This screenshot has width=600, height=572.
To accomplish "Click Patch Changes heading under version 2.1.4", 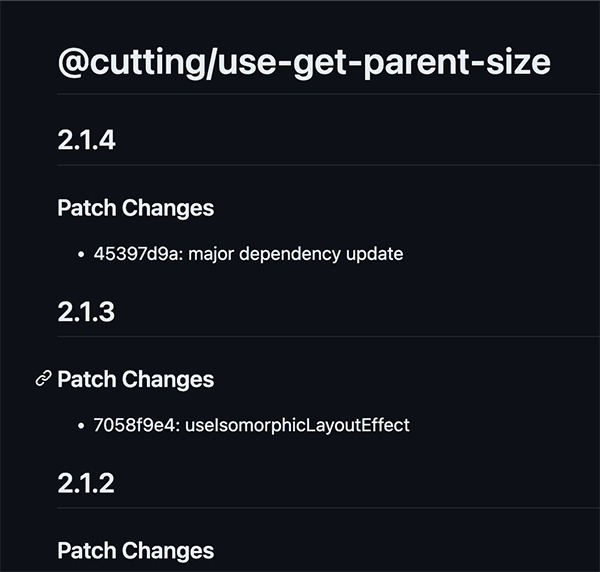I will [136, 208].
